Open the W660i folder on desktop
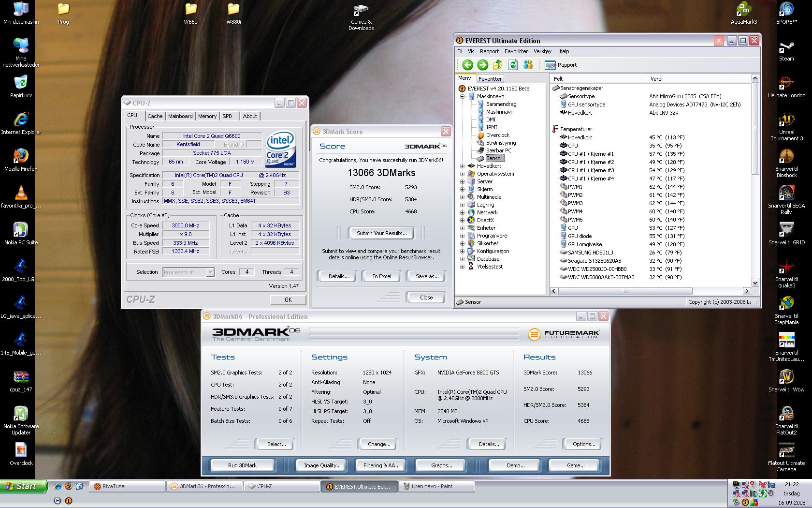Screen dimensions: 812x508 [191, 13]
